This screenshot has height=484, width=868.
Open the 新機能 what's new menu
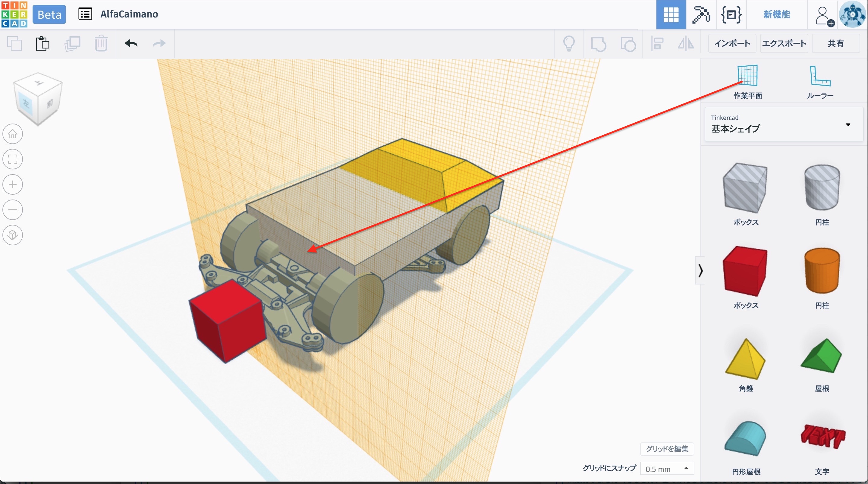pyautogui.click(x=776, y=14)
